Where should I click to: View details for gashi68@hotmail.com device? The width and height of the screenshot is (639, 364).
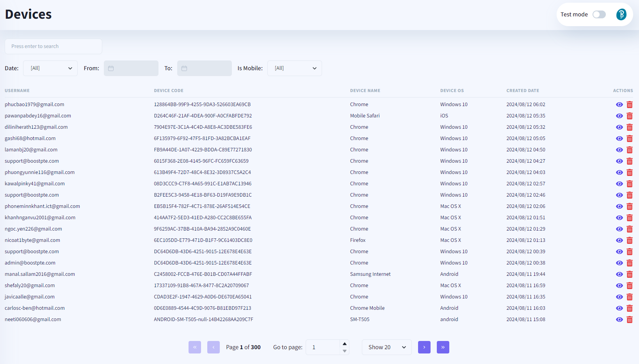619,138
